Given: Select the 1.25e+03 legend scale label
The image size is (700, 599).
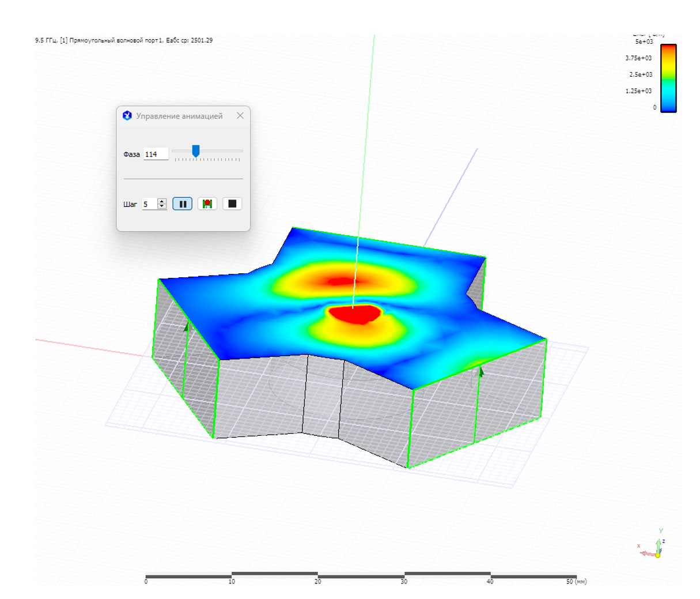Looking at the screenshot, I should 638,91.
